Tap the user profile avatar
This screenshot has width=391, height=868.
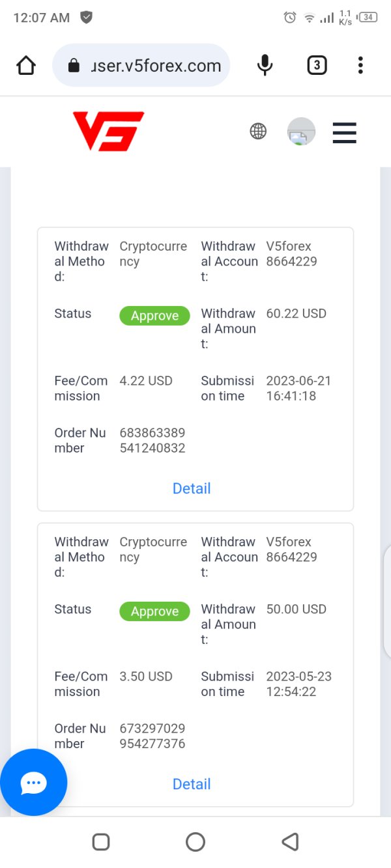pos(301,132)
